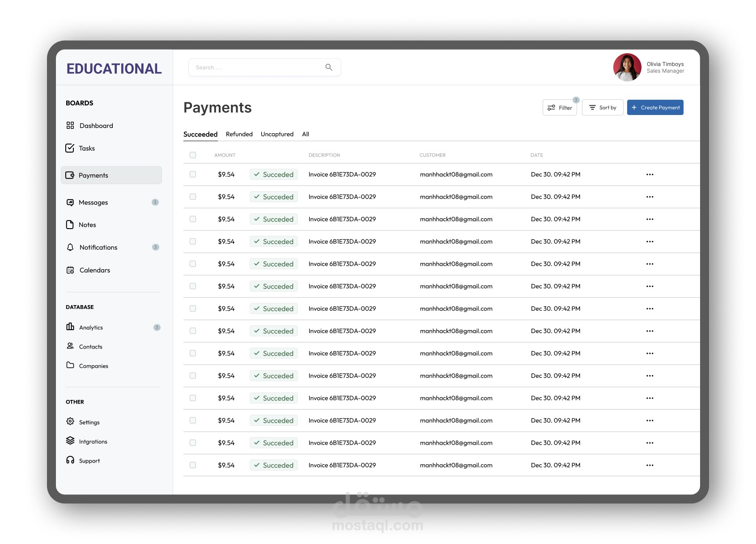Open the three-dot menu of fifth payment row
Image resolution: width=756 pixels, height=544 pixels.
pyautogui.click(x=650, y=264)
